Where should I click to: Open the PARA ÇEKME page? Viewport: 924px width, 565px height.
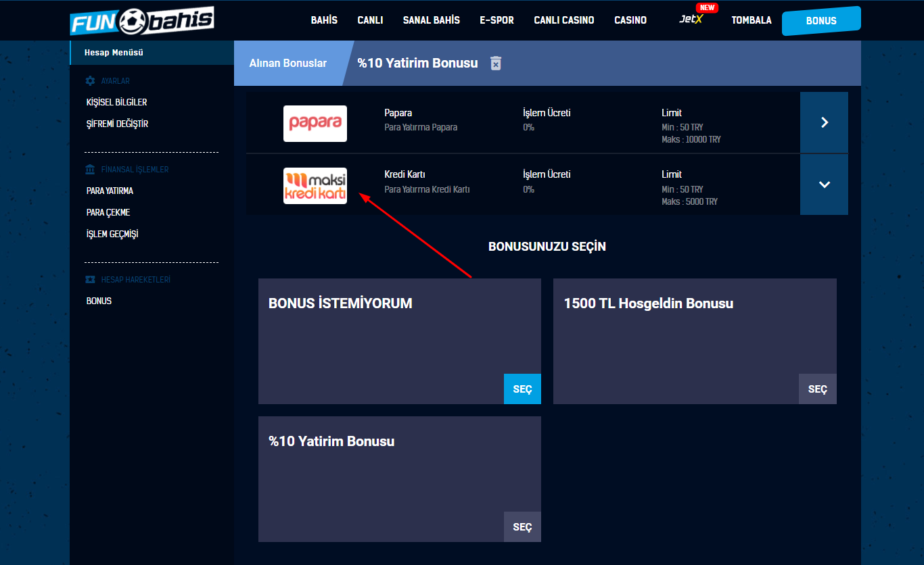(108, 213)
